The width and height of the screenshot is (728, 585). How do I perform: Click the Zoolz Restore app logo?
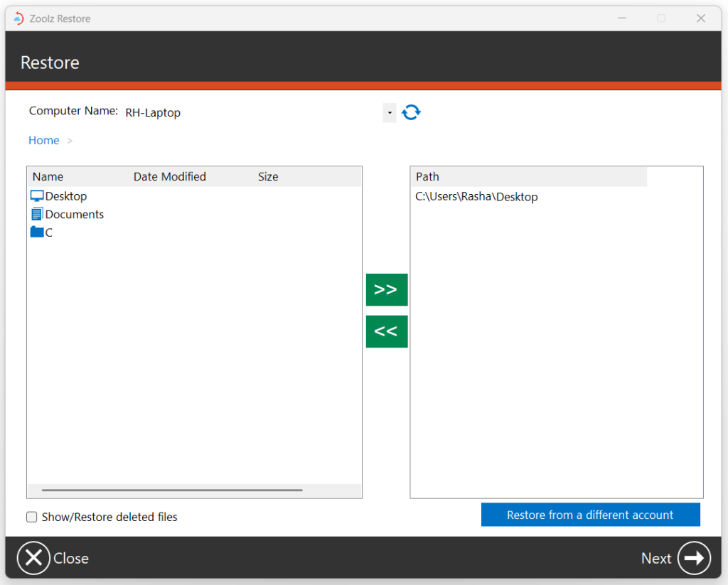[x=18, y=18]
